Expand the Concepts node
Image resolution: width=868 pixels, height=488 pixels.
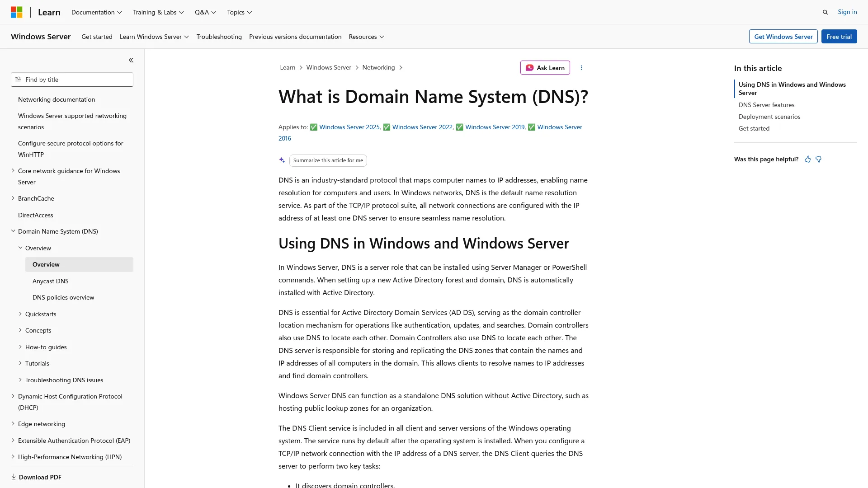(x=20, y=330)
